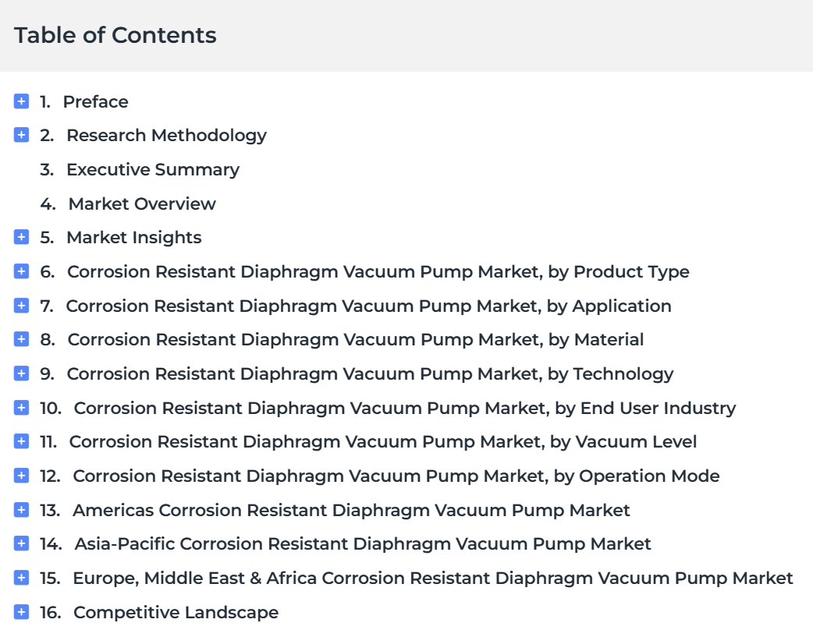Viewport: 813px width, 644px height.
Task: Open plus icon next to by Vacuum Level
Action: point(21,441)
